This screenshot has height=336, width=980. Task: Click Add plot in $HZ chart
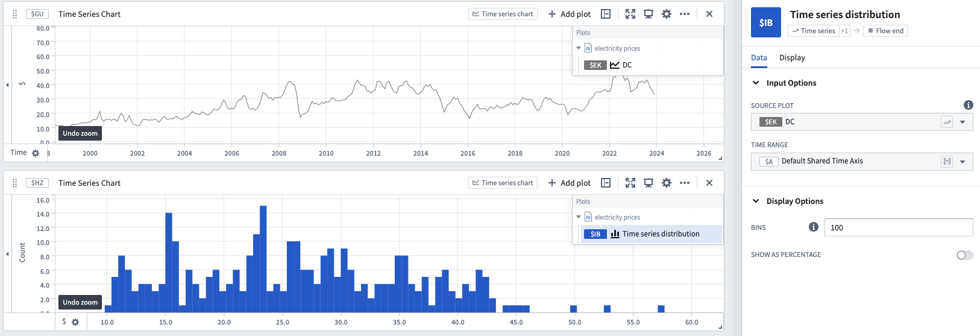coord(570,183)
